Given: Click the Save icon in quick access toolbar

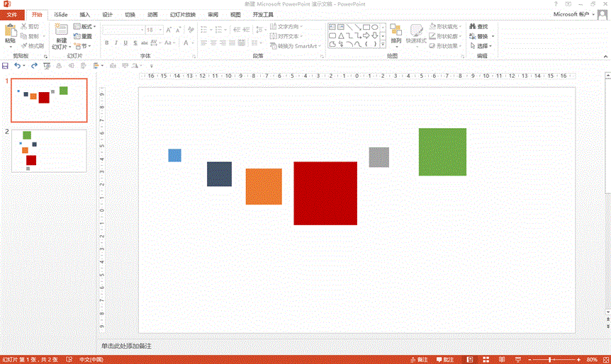Looking at the screenshot, I should (6, 65).
